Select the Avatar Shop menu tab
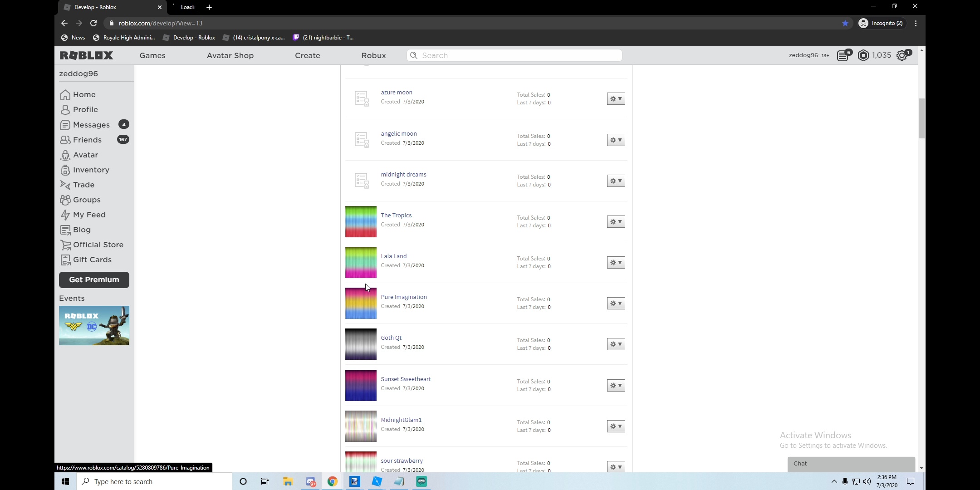This screenshot has height=490, width=980. click(x=230, y=55)
